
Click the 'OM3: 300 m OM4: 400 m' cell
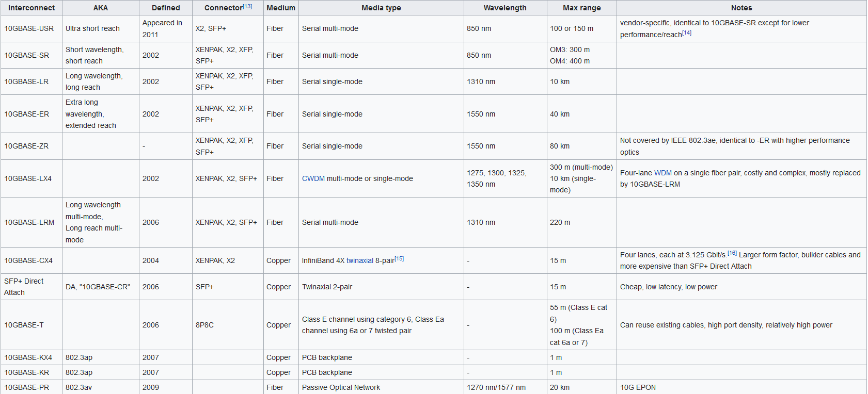click(x=582, y=55)
